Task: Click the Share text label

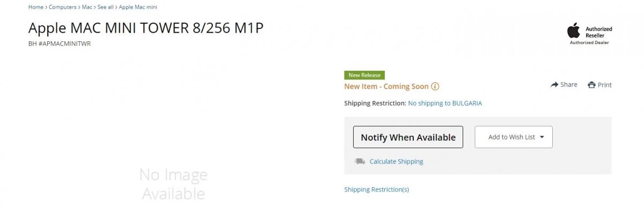Action: tap(569, 85)
